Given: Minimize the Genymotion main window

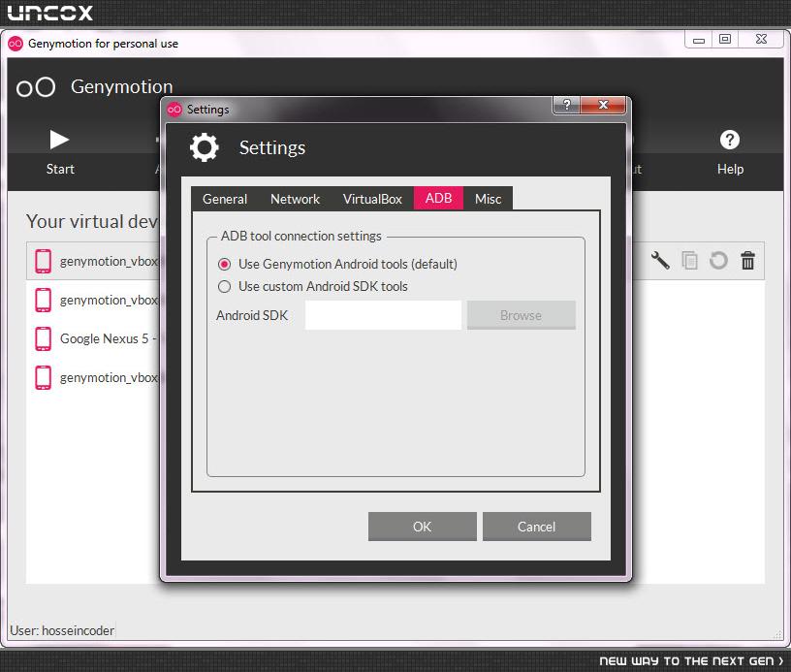Looking at the screenshot, I should [x=699, y=40].
